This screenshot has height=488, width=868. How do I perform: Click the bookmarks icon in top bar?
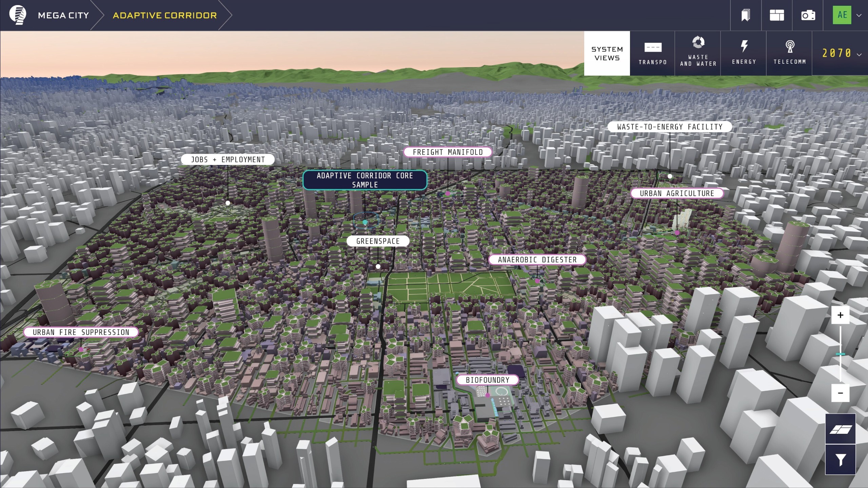click(x=746, y=15)
